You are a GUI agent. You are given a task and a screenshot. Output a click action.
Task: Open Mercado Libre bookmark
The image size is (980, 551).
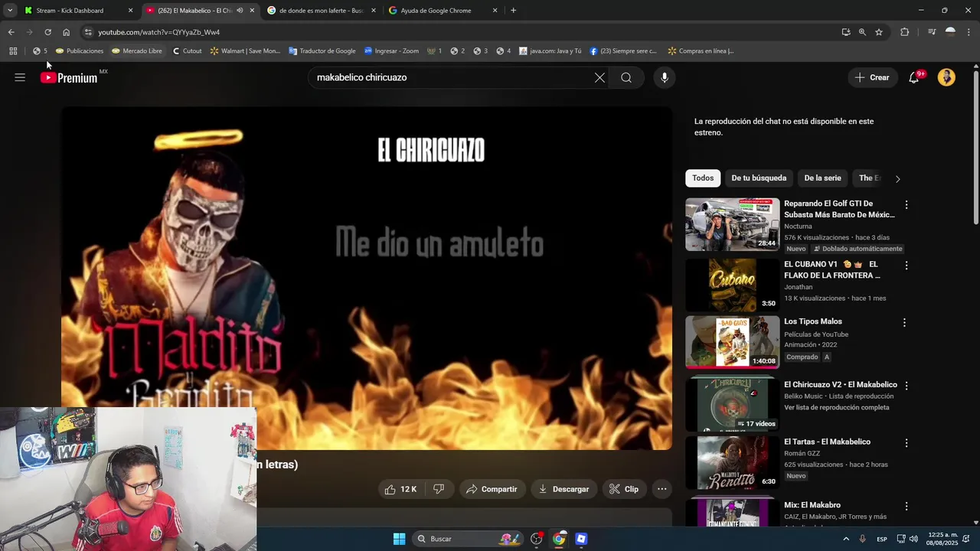tap(137, 51)
